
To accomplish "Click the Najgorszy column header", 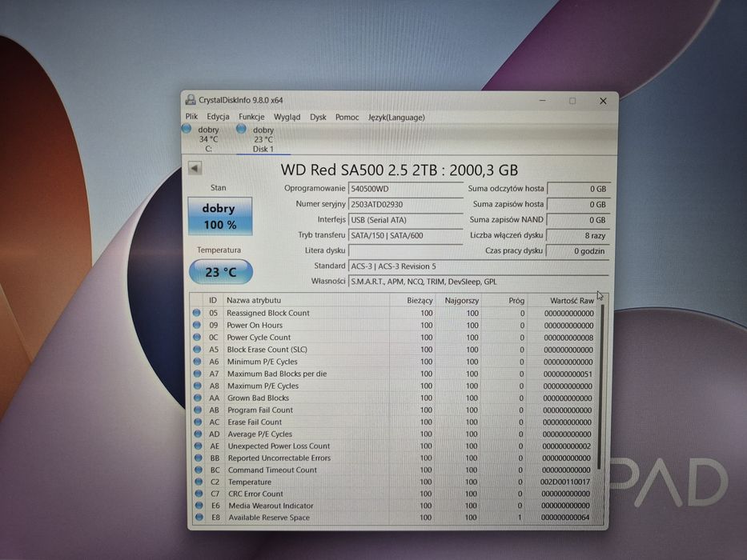I will (x=458, y=301).
